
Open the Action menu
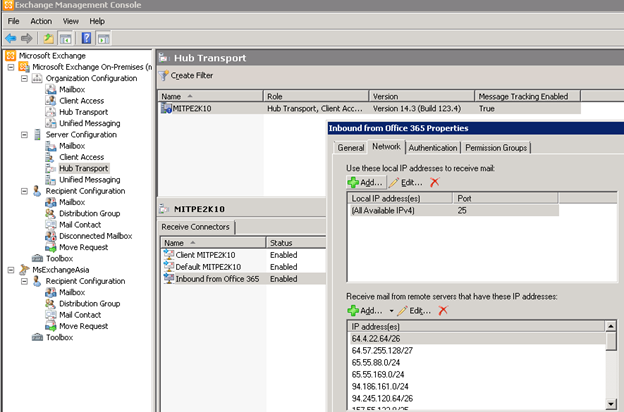coord(41,21)
